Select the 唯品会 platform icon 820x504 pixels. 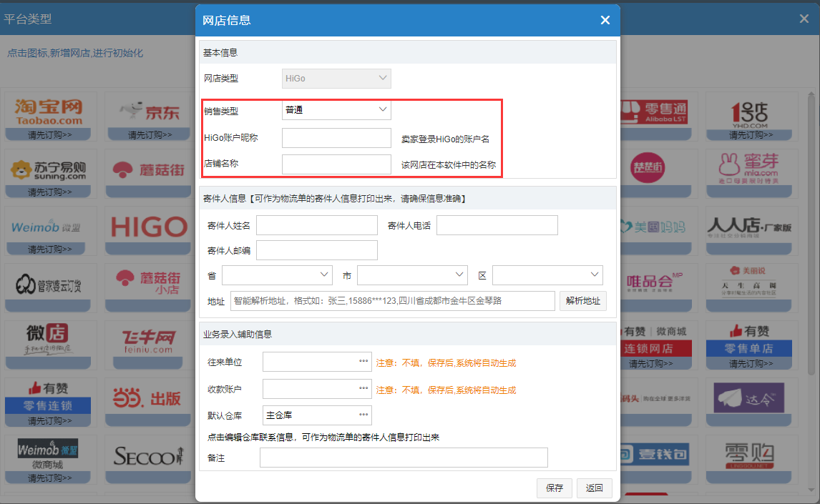654,282
